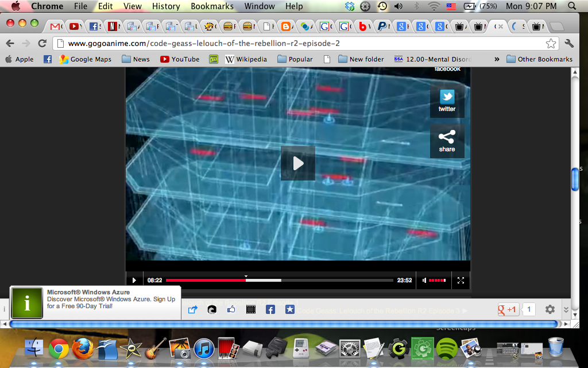Click the share arrow icon in the bottom toolbar

(193, 309)
